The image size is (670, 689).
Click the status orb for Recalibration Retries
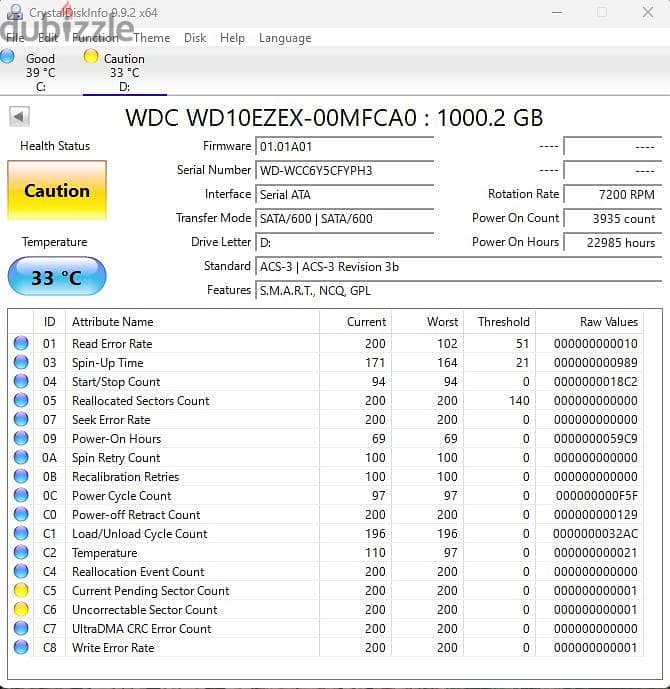(x=21, y=476)
